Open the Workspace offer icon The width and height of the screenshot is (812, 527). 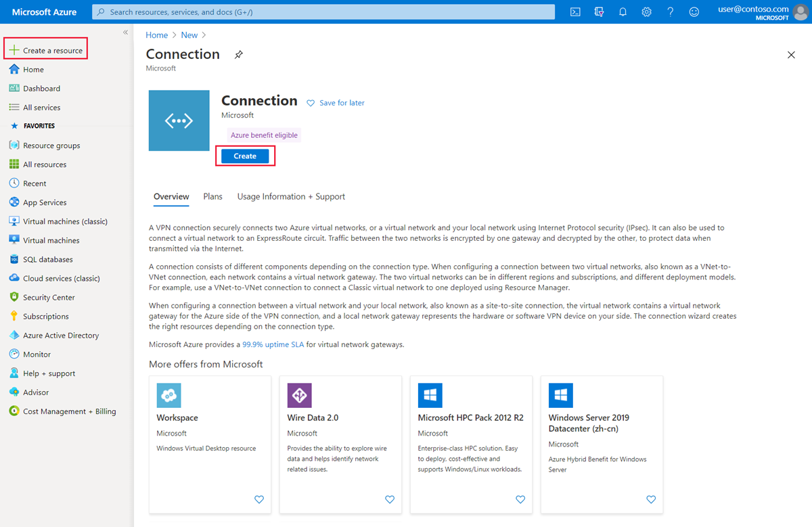point(168,395)
